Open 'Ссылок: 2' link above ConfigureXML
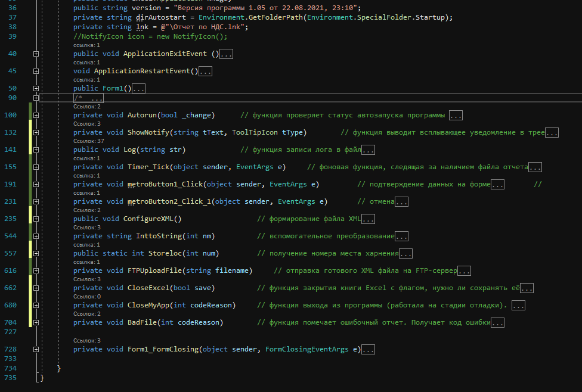The width and height of the screenshot is (582, 392). [87, 210]
